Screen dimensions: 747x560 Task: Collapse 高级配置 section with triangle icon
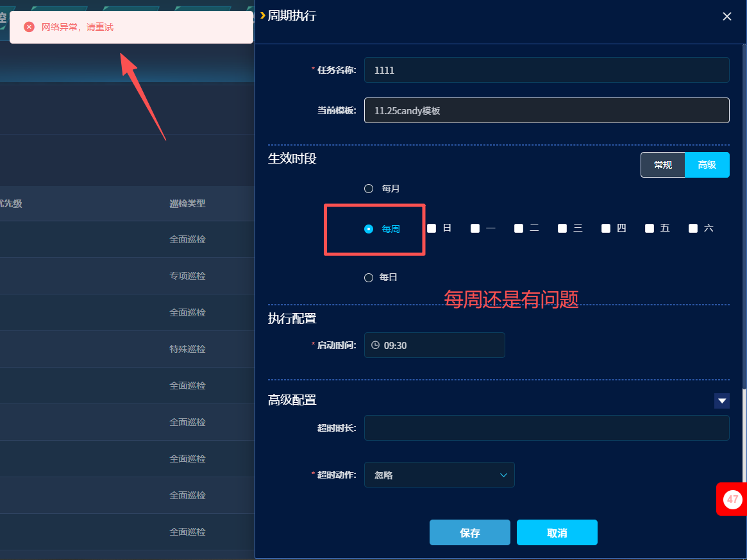722,401
